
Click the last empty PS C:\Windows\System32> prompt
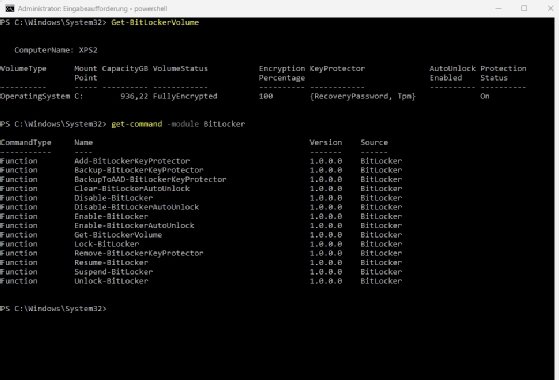pos(53,309)
